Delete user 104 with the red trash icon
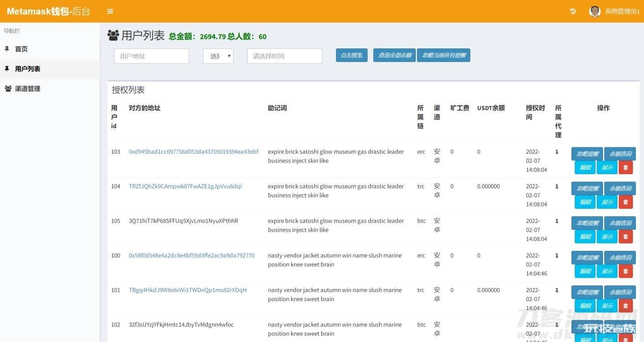Image resolution: width=644 pixels, height=342 pixels. pos(626,202)
